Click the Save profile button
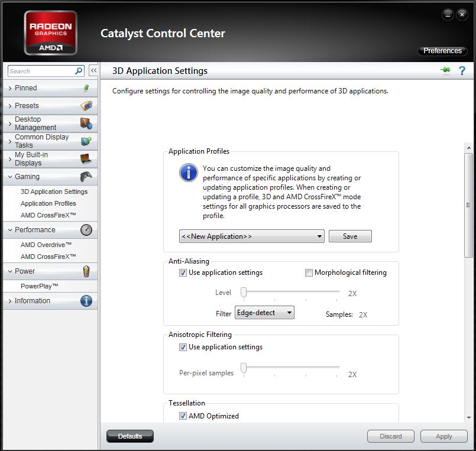 coord(350,236)
